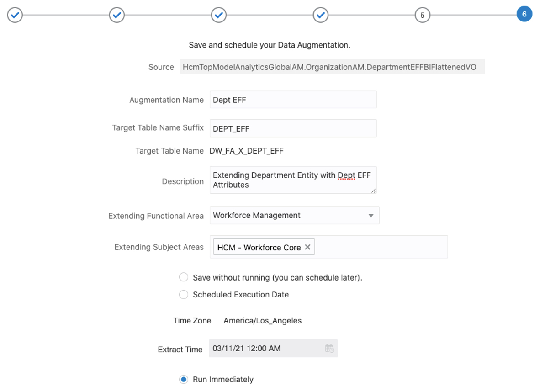This screenshot has height=392, width=545.
Task: Select Save without running radio option
Action: [x=184, y=277]
